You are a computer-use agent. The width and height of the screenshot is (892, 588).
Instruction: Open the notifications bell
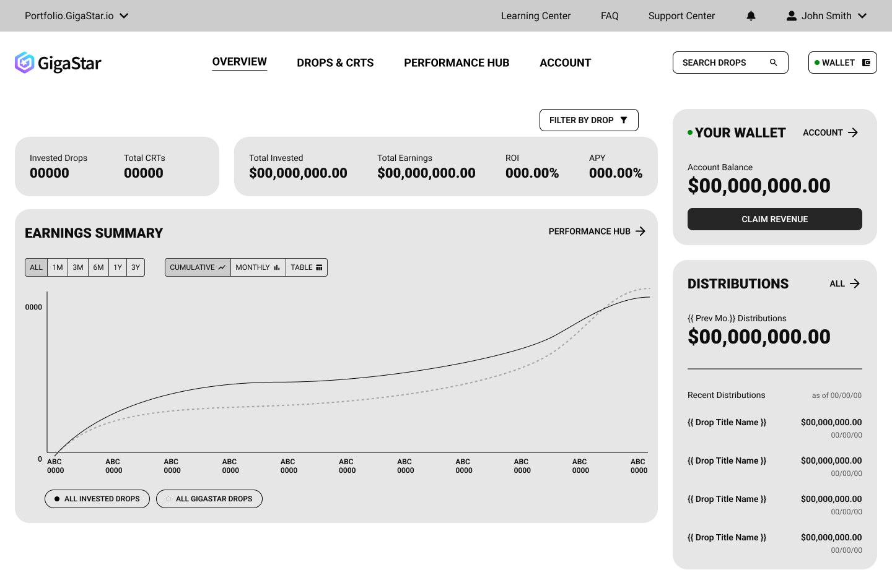point(751,16)
